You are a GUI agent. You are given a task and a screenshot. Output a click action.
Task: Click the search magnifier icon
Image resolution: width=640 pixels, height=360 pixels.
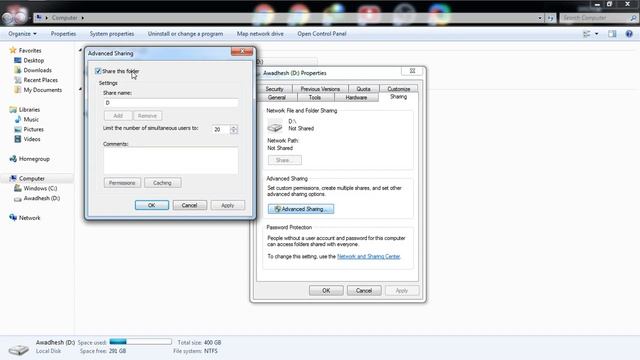[x=633, y=18]
